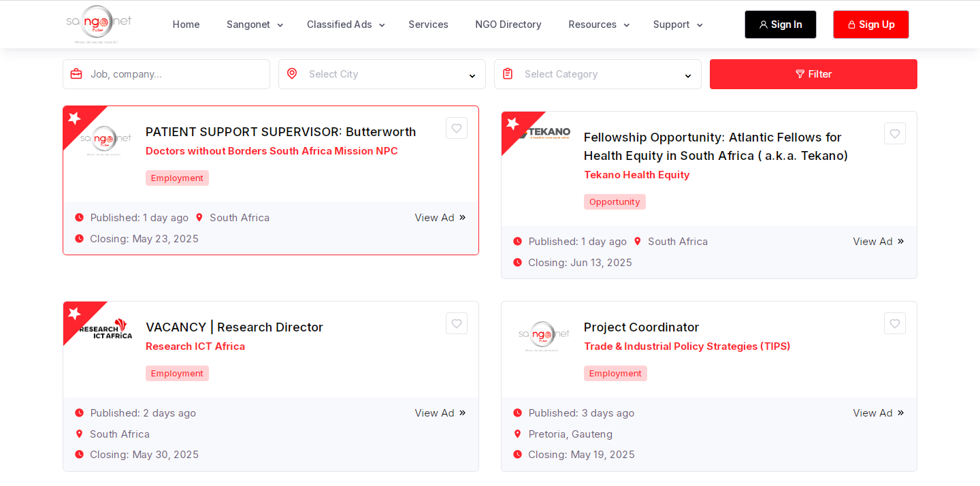This screenshot has width=980, height=486.
Task: Click heart icon on Project Coordinator listing
Action: click(x=895, y=323)
